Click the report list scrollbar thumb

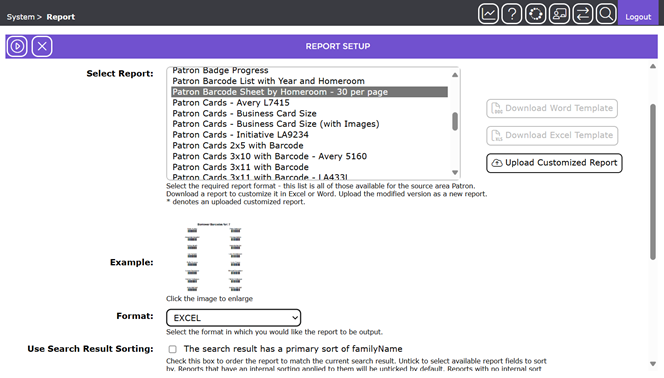pyautogui.click(x=455, y=121)
